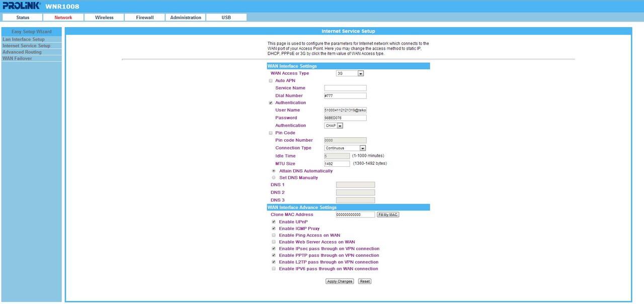The width and height of the screenshot is (644, 304).
Task: Open the Authentication CHAP dropdown
Action: 334,126
